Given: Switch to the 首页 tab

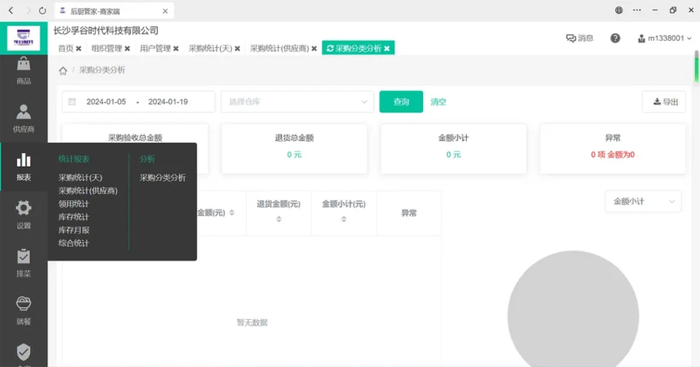Looking at the screenshot, I should point(66,48).
